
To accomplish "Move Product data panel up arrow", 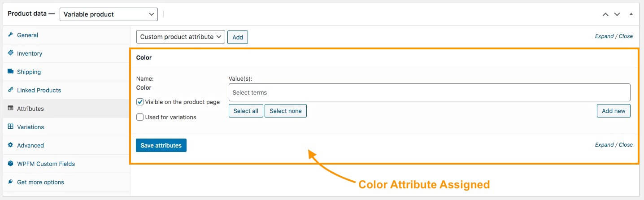I will coord(605,14).
